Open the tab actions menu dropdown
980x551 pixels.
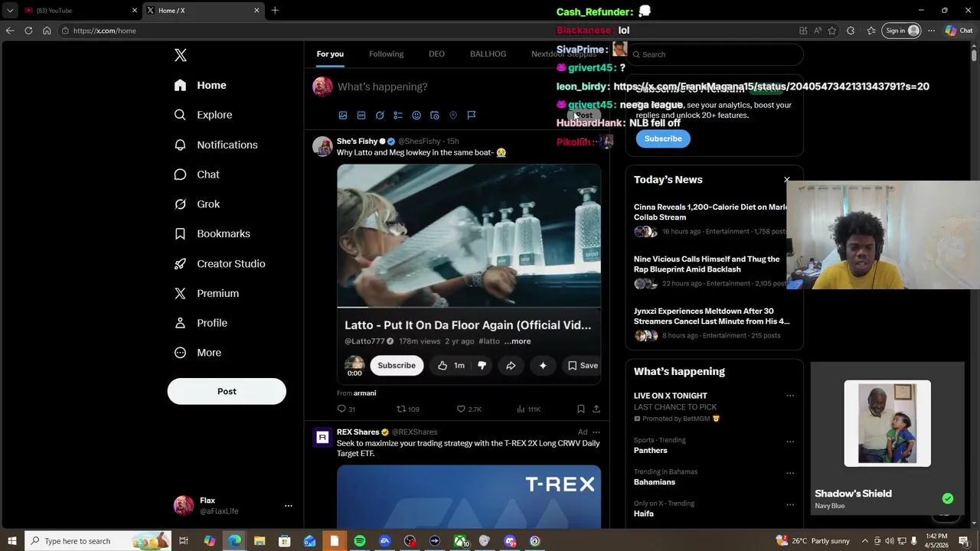(x=10, y=11)
